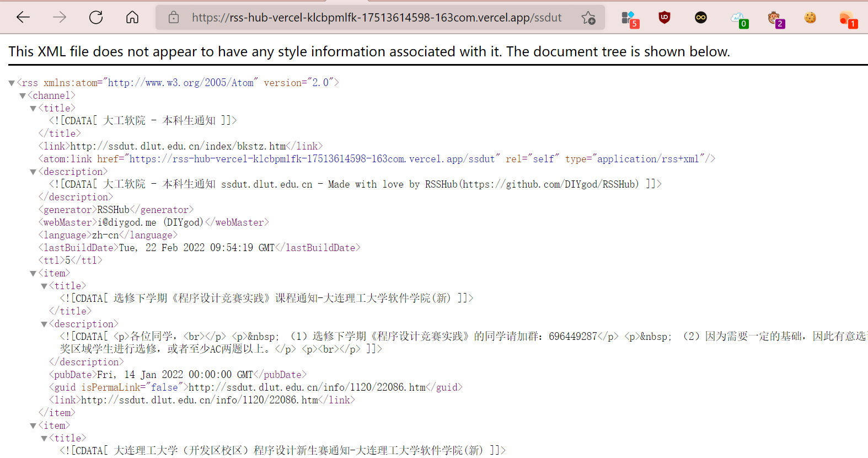
Task: Open Tampermonkey extension with badge 2
Action: 775,19
